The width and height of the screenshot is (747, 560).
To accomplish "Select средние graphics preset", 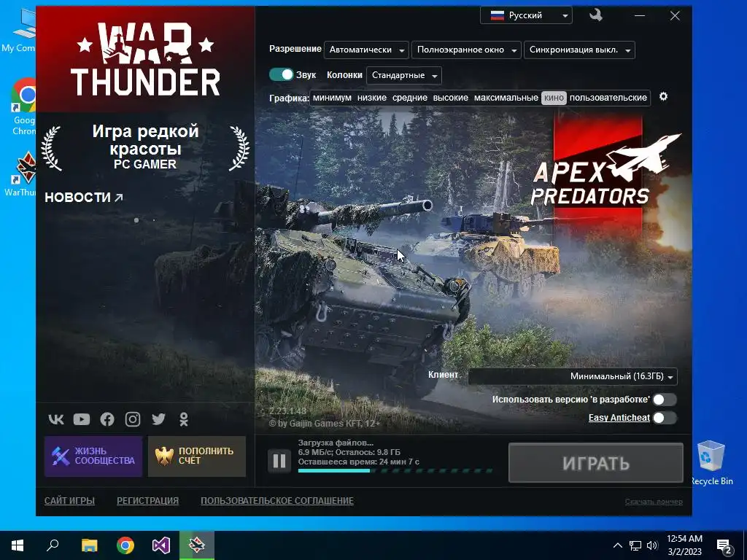I will pyautogui.click(x=410, y=98).
